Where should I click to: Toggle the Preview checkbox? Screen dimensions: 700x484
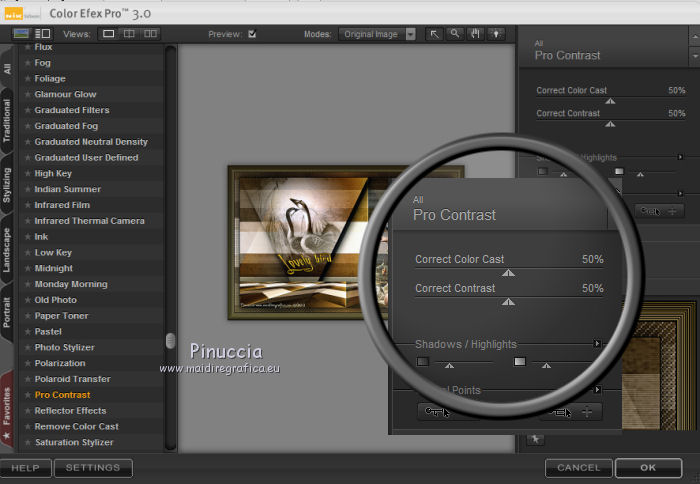click(x=252, y=34)
